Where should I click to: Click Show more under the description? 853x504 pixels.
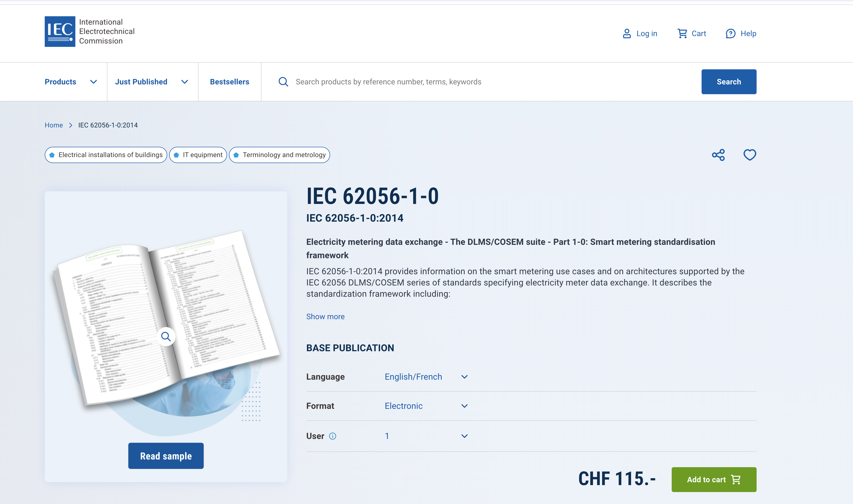click(326, 317)
